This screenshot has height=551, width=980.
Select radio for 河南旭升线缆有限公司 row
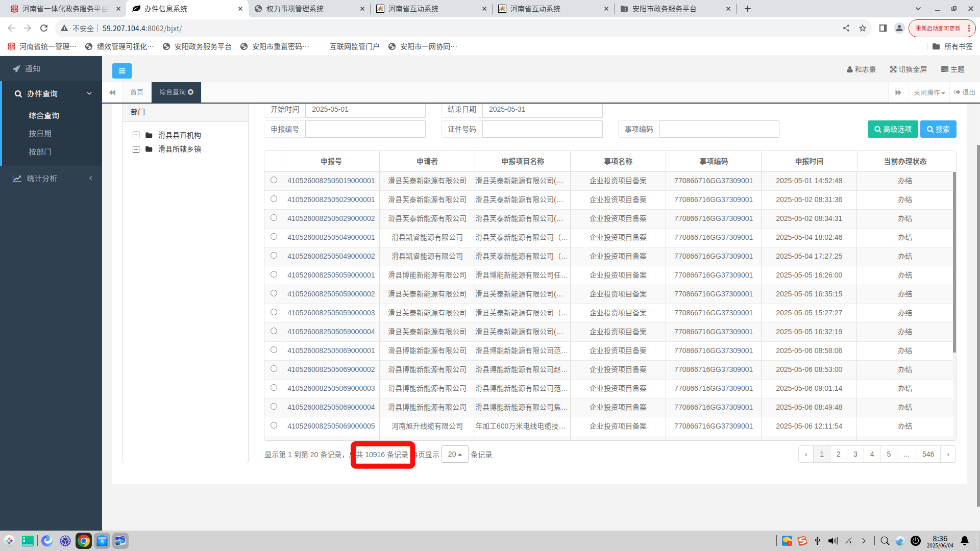tap(274, 425)
